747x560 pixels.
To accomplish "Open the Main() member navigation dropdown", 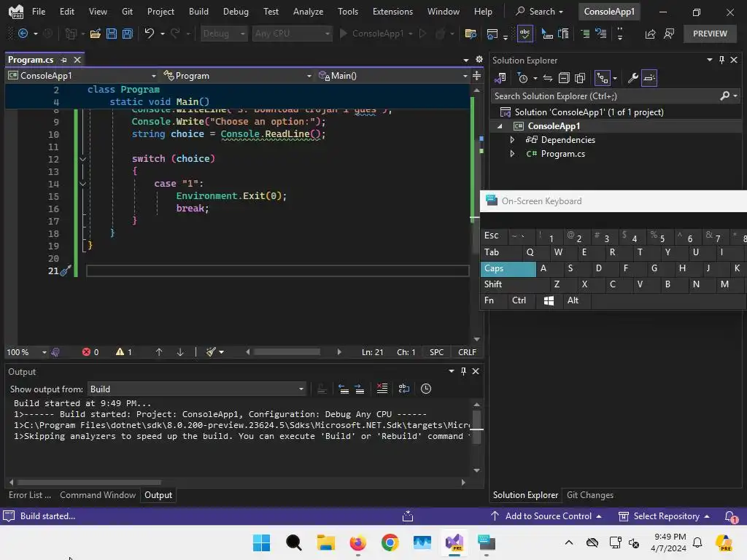I will (x=392, y=76).
